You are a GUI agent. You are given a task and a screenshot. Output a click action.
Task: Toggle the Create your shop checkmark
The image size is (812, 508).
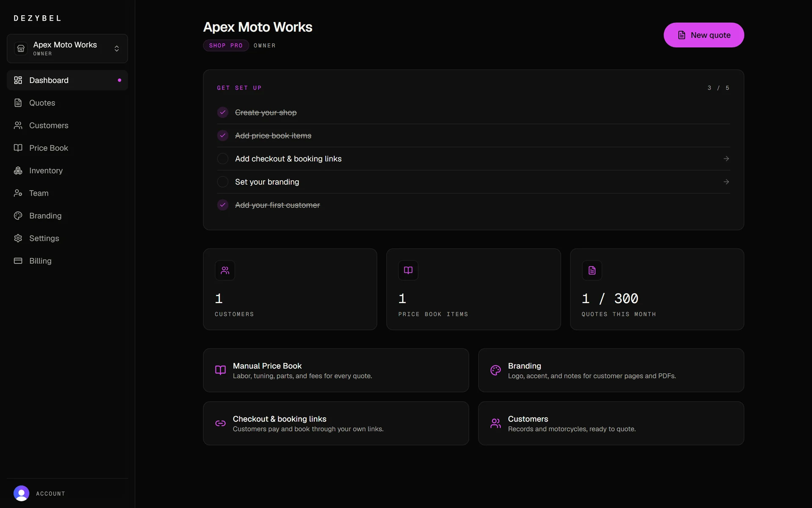(222, 112)
